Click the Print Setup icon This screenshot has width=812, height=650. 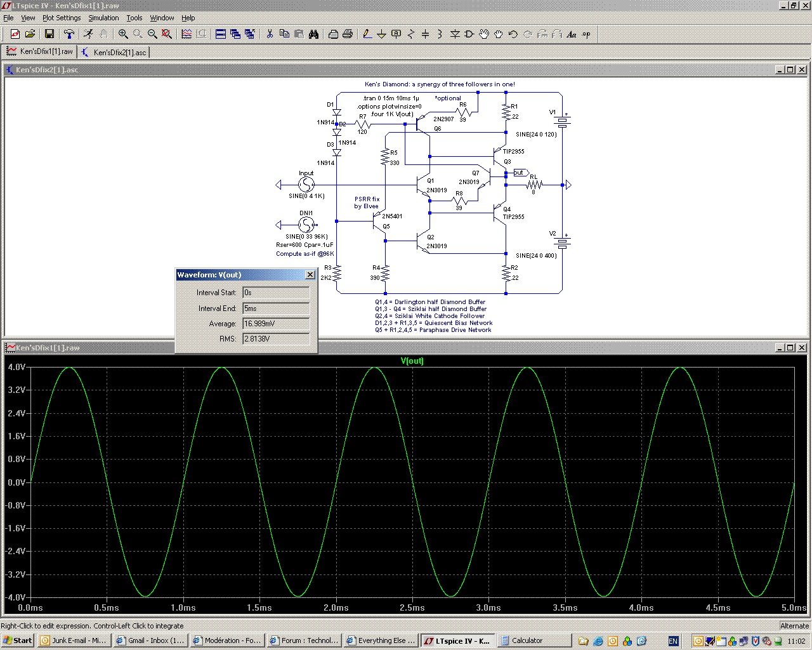pos(333,34)
